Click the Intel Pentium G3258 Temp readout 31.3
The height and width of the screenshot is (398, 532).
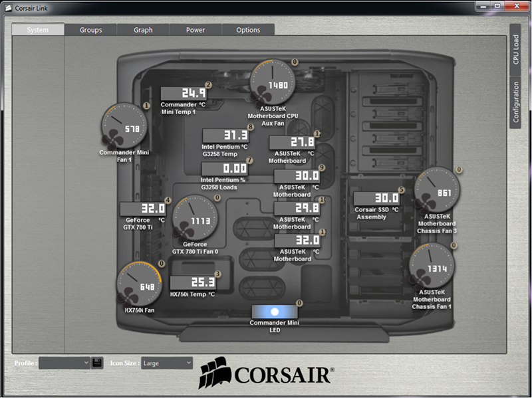(x=225, y=136)
